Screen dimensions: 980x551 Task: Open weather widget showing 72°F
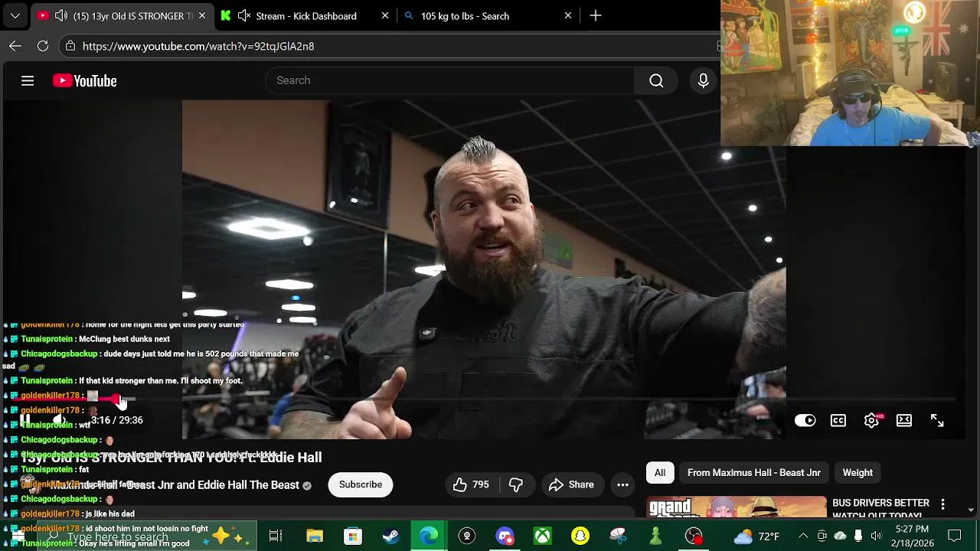coord(756,536)
